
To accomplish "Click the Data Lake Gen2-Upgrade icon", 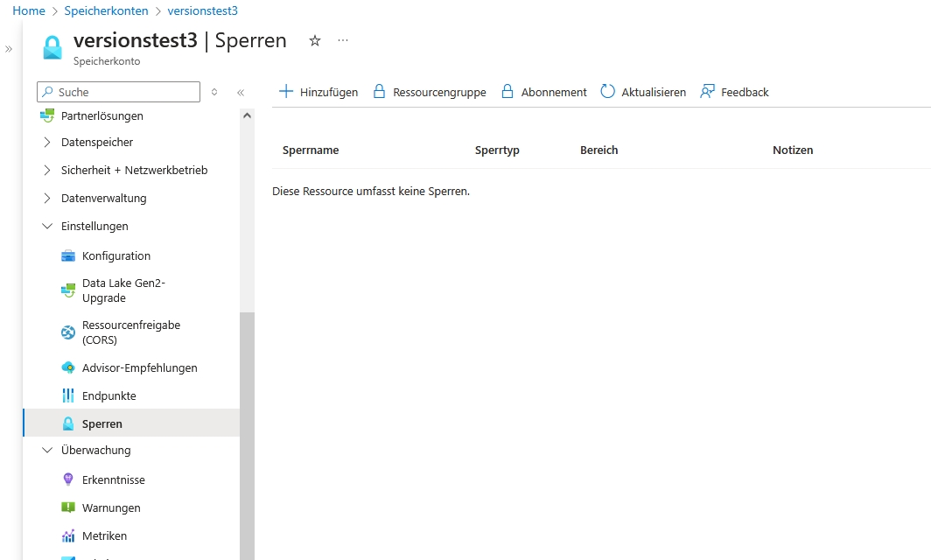I will click(x=68, y=290).
